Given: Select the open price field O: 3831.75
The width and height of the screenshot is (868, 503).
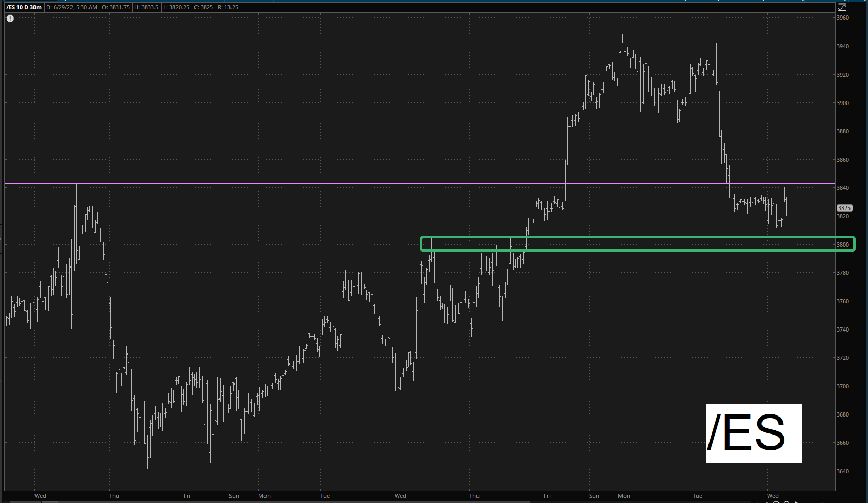Looking at the screenshot, I should 116,7.
